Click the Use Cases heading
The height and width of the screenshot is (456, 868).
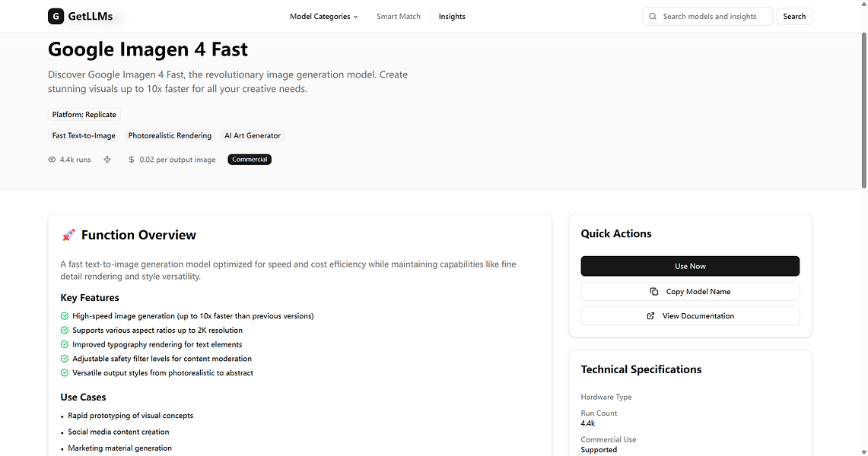(x=83, y=397)
